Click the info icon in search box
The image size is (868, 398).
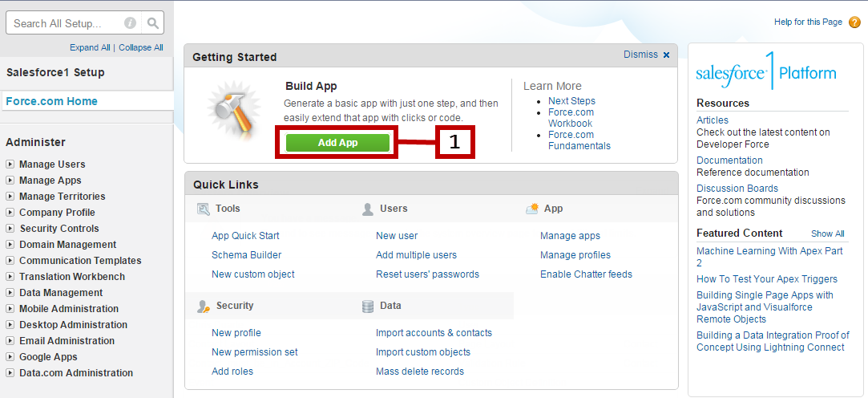(130, 23)
